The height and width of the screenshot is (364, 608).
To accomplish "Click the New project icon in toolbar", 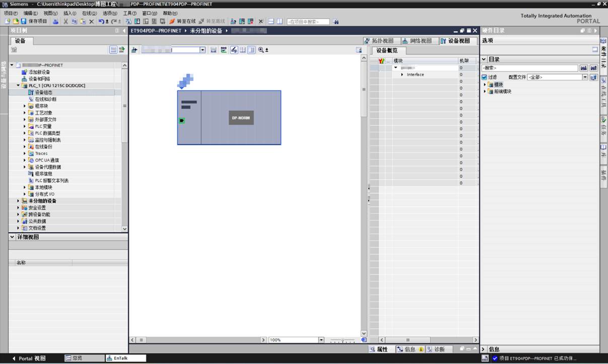I will (x=7, y=22).
